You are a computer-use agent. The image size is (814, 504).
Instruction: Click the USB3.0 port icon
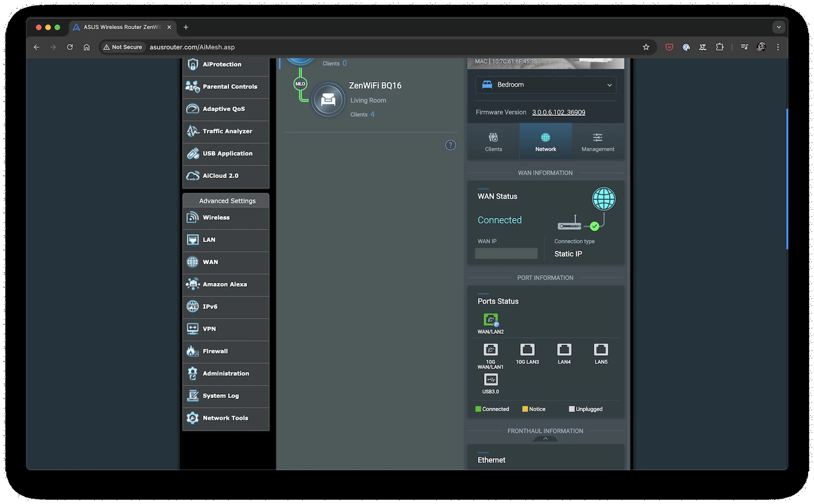click(x=491, y=379)
